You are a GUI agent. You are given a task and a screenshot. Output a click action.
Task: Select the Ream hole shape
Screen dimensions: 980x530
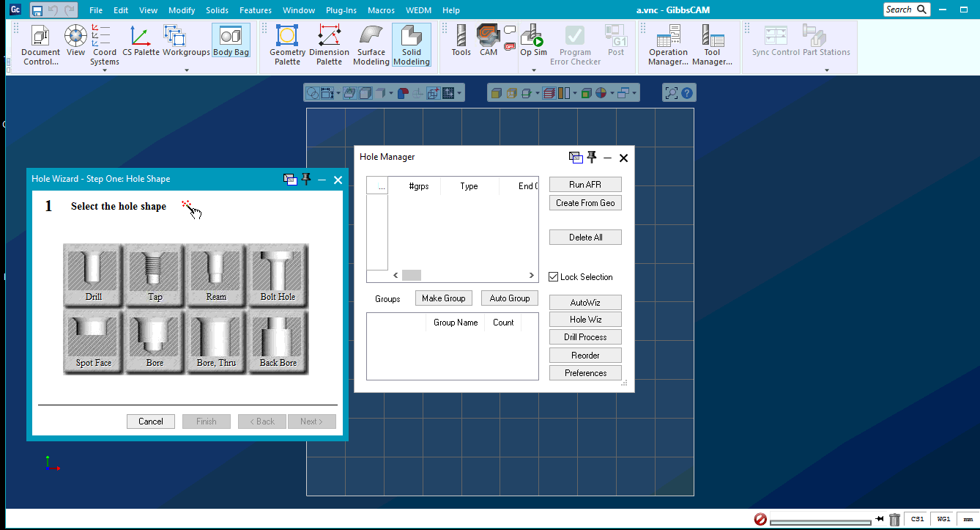click(x=217, y=276)
